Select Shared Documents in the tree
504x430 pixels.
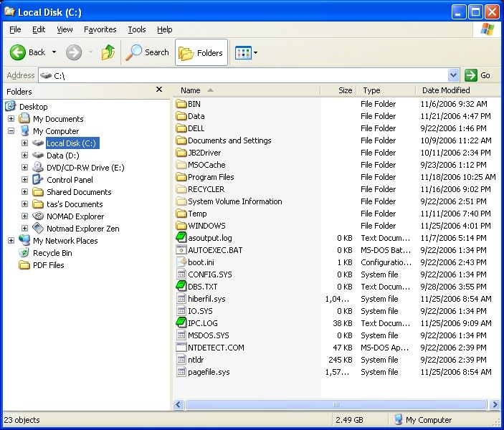coord(79,192)
